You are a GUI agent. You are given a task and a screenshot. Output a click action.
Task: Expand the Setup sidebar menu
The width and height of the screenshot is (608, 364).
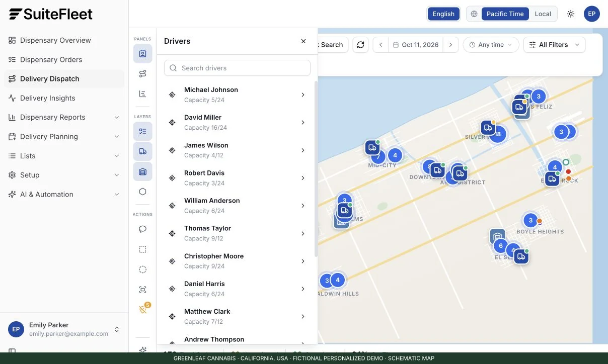64,175
